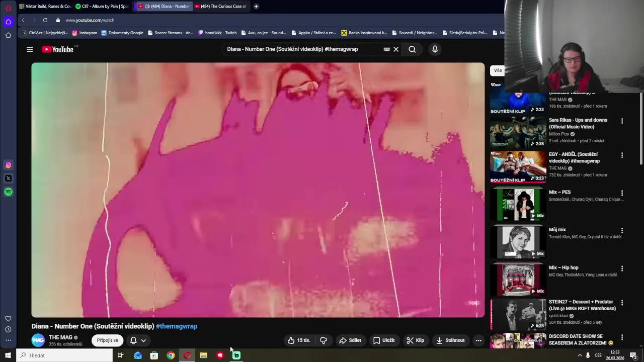Screen dimensions: 644x362
Task: Open THE MAG channel name link
Action: [x=60, y=337]
